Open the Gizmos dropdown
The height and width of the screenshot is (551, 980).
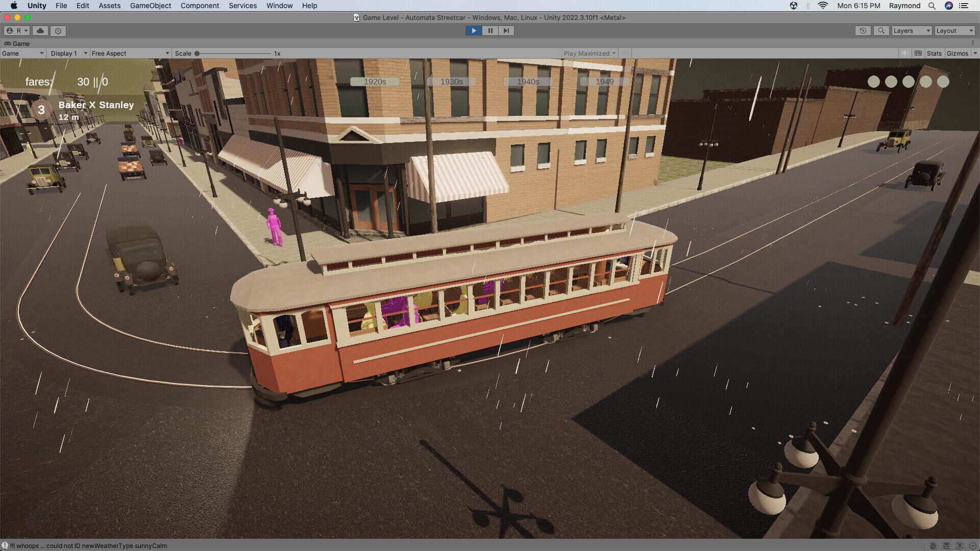coord(958,53)
